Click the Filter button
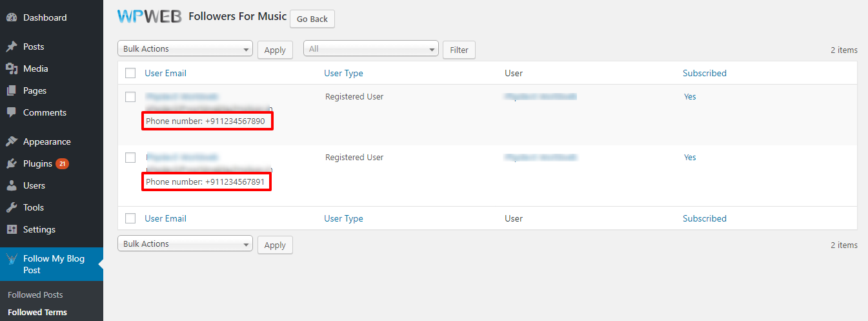868x321 pixels. [x=459, y=50]
